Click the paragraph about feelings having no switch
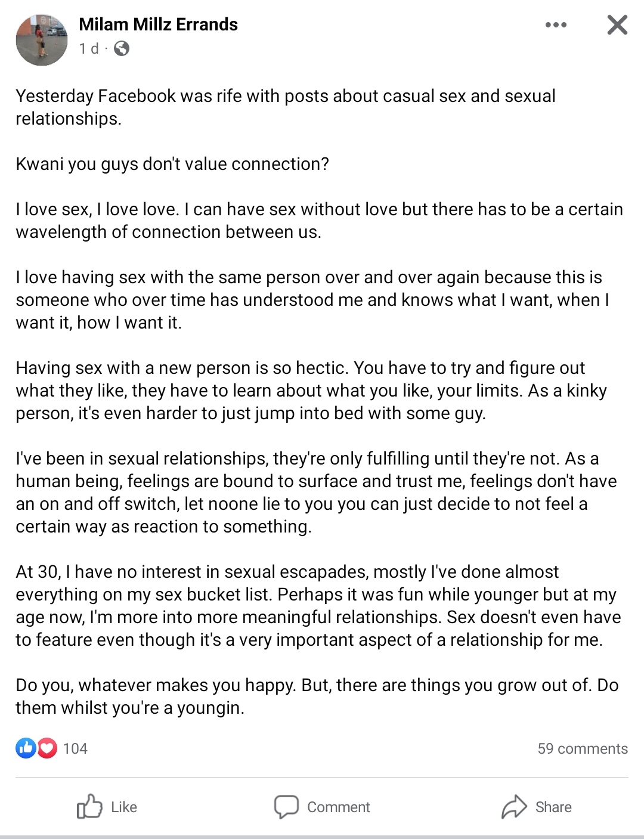 [x=315, y=493]
